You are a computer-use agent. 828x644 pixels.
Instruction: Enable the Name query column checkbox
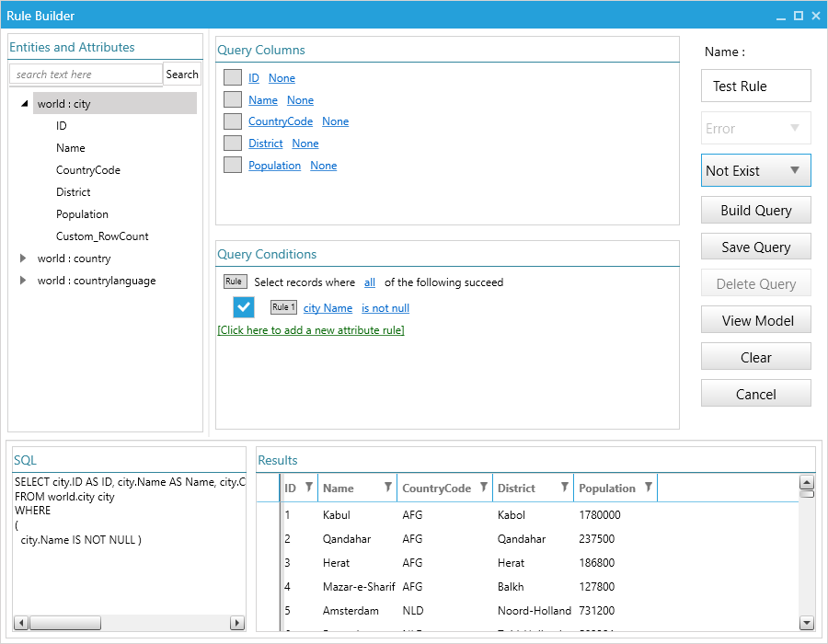[233, 99]
